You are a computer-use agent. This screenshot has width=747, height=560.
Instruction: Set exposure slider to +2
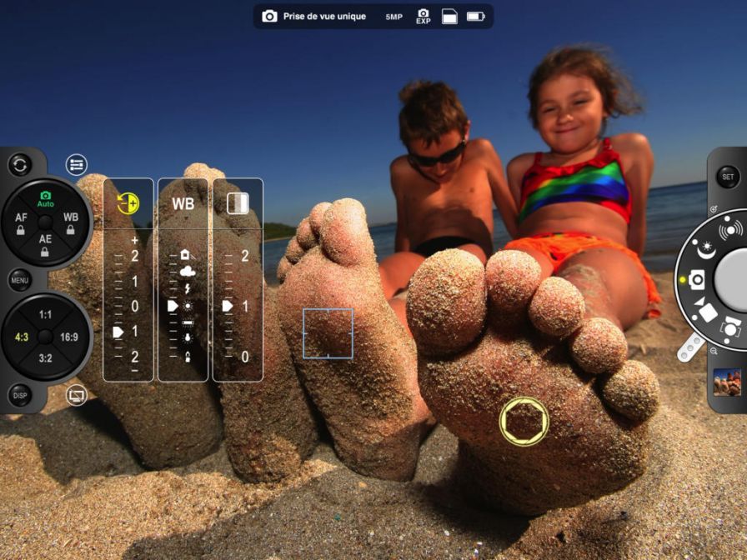pyautogui.click(x=133, y=257)
